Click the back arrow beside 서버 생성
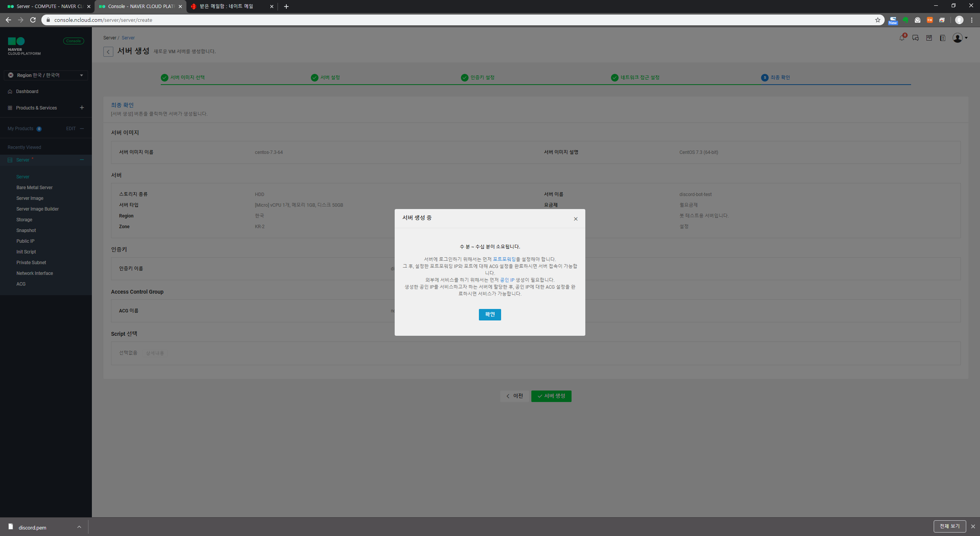 108,52
